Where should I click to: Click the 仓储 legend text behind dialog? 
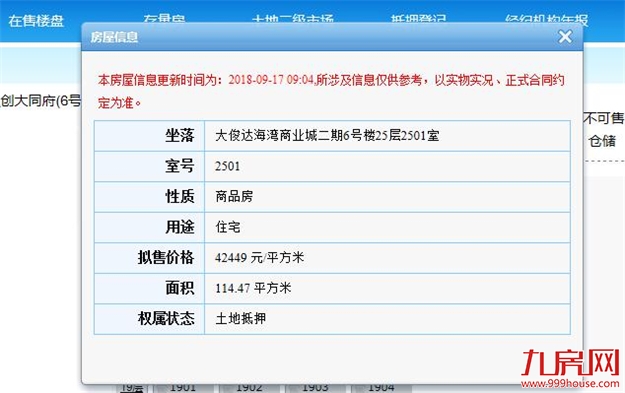coord(602,141)
